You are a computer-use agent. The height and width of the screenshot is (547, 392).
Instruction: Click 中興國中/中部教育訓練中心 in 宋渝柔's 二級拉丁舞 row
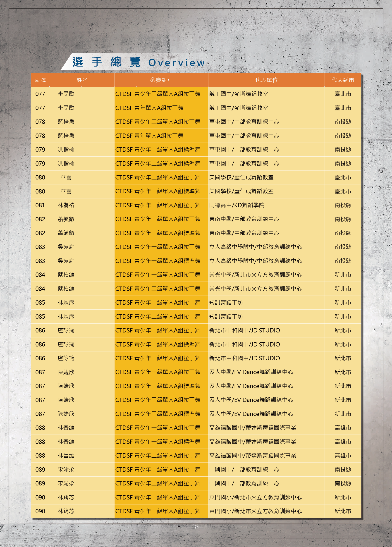click(x=244, y=484)
